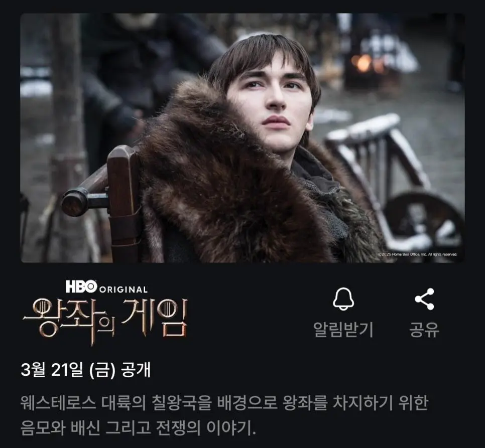485x448 pixels.
Task: Tap the bell notification icon
Action: tap(343, 299)
